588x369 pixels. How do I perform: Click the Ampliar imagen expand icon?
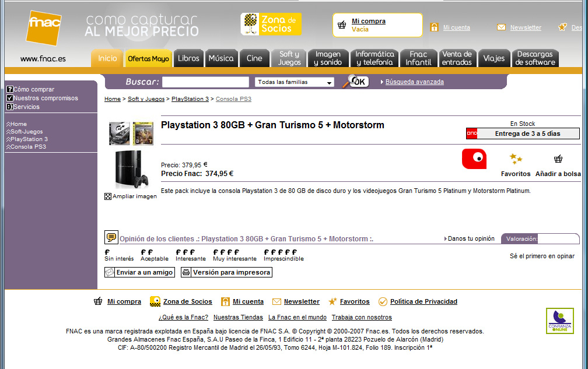click(107, 196)
